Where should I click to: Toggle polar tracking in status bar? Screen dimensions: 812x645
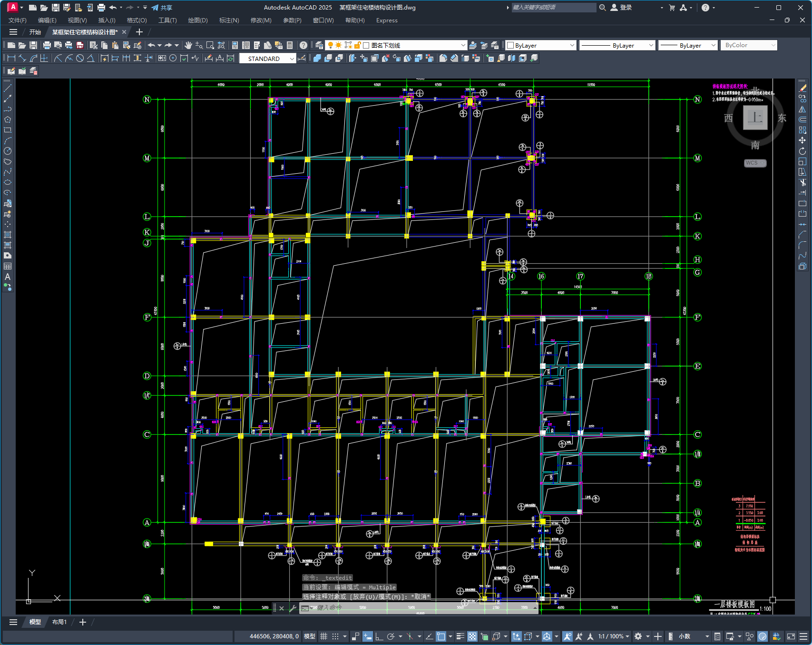point(391,636)
